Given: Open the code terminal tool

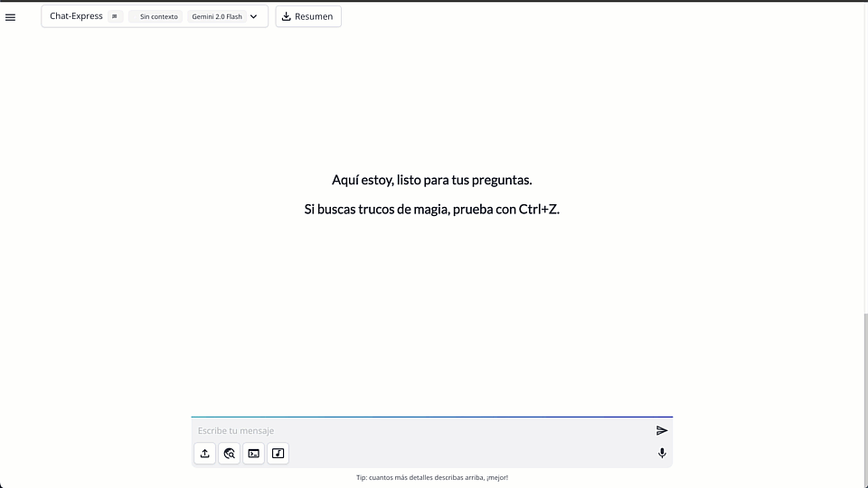Looking at the screenshot, I should coord(253,453).
